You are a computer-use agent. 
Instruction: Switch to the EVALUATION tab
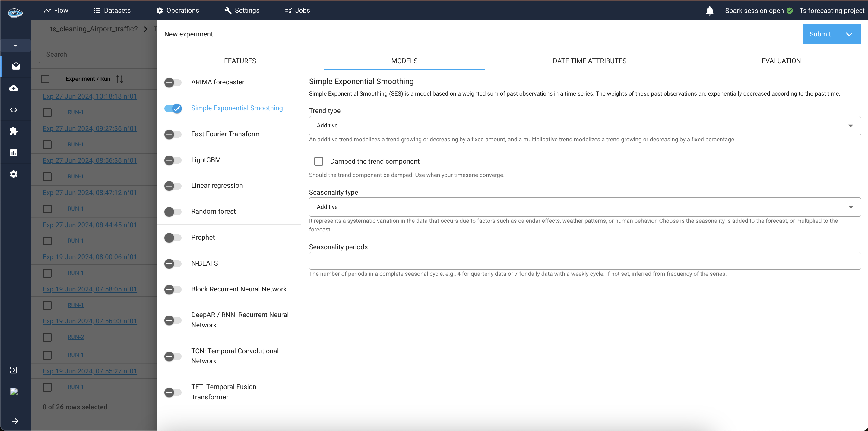(x=781, y=61)
